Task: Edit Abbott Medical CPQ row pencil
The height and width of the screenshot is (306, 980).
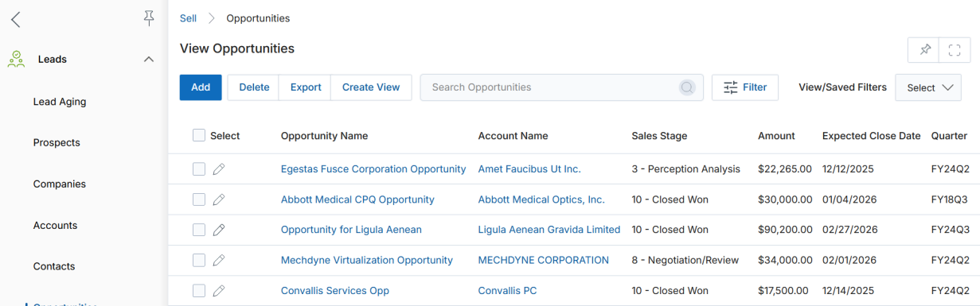Action: pos(219,199)
